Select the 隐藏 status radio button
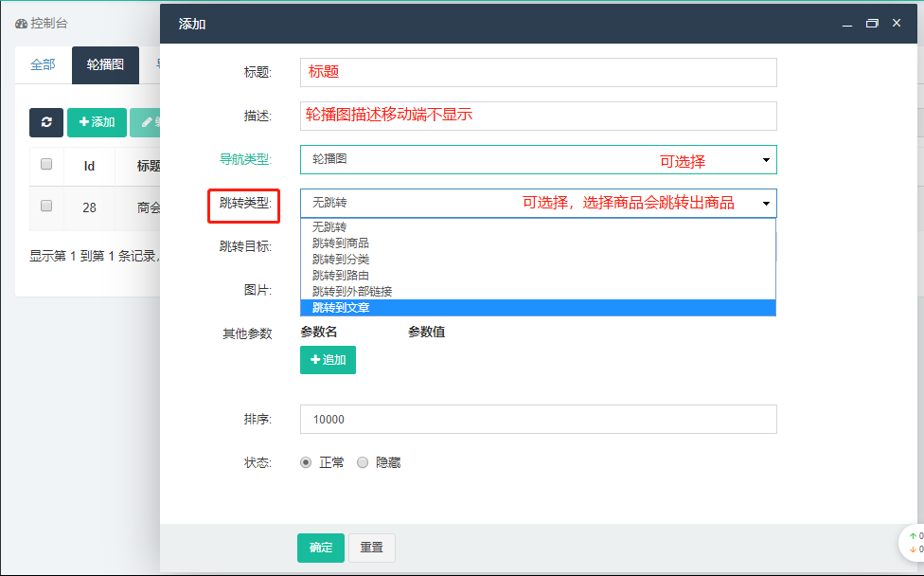Image resolution: width=924 pixels, height=576 pixels. click(x=363, y=462)
